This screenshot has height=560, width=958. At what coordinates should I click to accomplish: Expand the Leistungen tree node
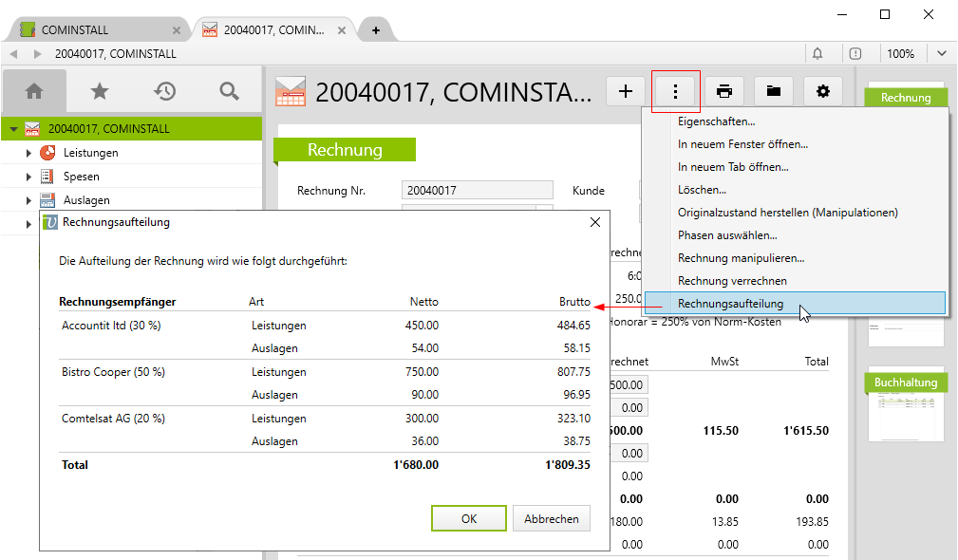[x=29, y=153]
